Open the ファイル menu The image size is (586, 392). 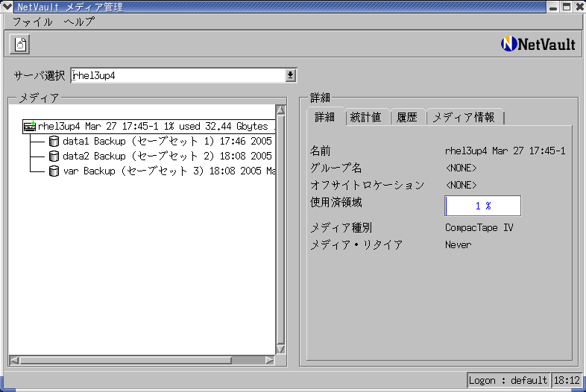coord(32,22)
